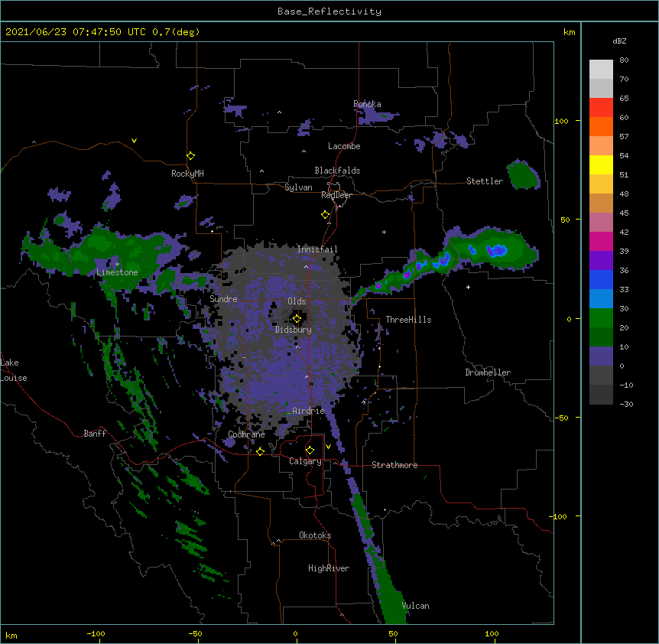The height and width of the screenshot is (644, 659).
Task: Select the Lake Louise label
Action: pyautogui.click(x=14, y=370)
